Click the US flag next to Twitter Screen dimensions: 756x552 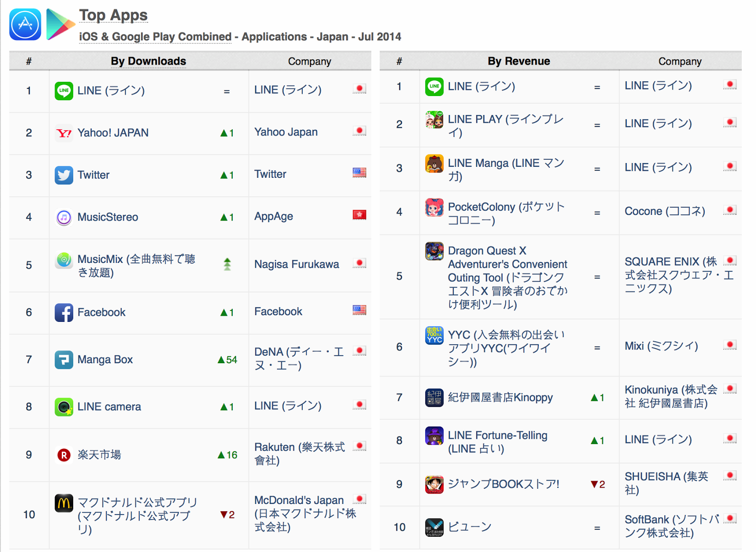(359, 173)
